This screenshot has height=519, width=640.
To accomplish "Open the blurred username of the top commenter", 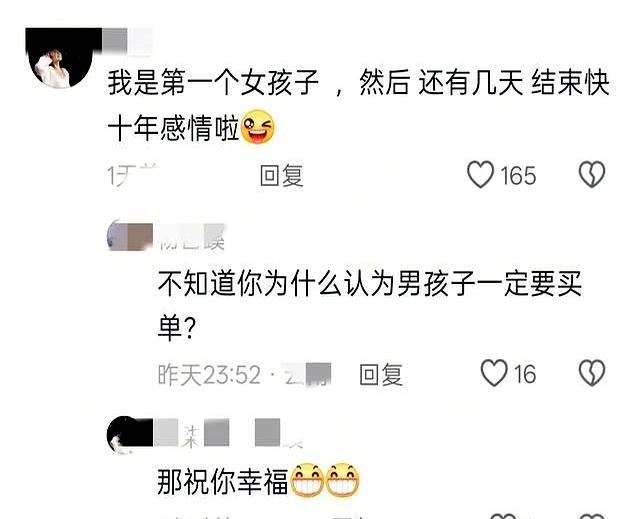I will point(127,40).
